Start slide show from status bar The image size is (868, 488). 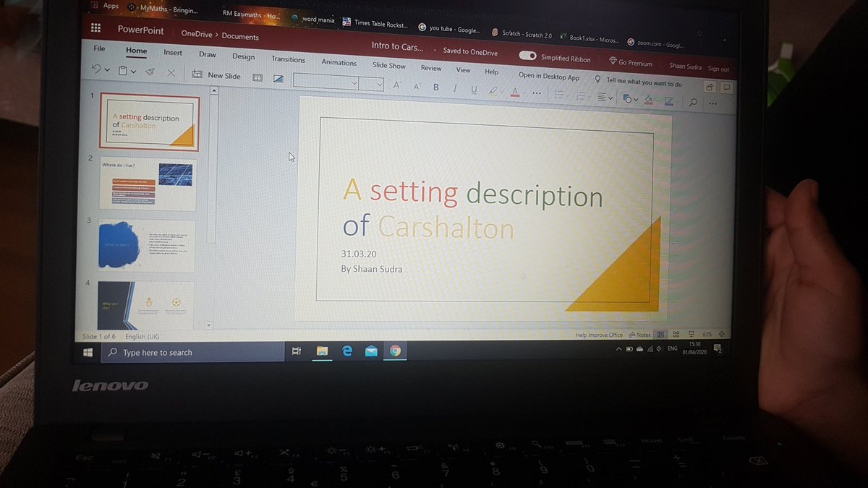click(x=692, y=335)
